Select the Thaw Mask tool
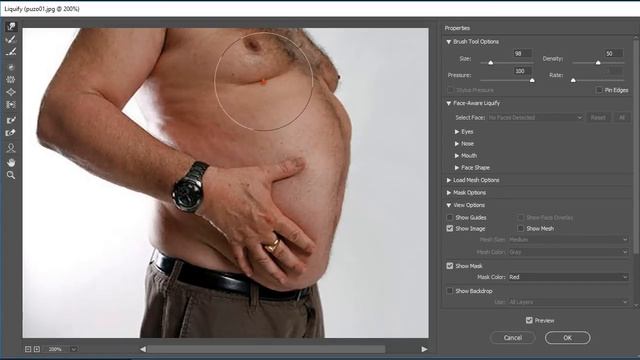640x360 pixels. click(11, 133)
